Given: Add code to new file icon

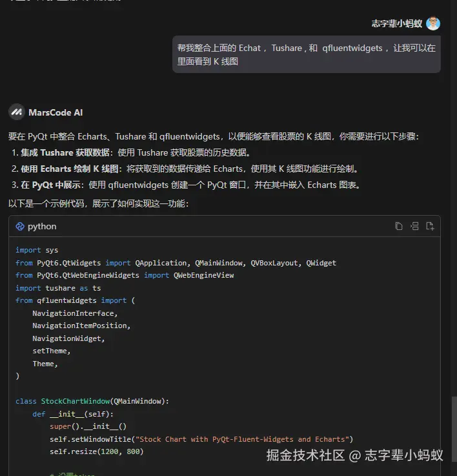Looking at the screenshot, I should tap(430, 226).
